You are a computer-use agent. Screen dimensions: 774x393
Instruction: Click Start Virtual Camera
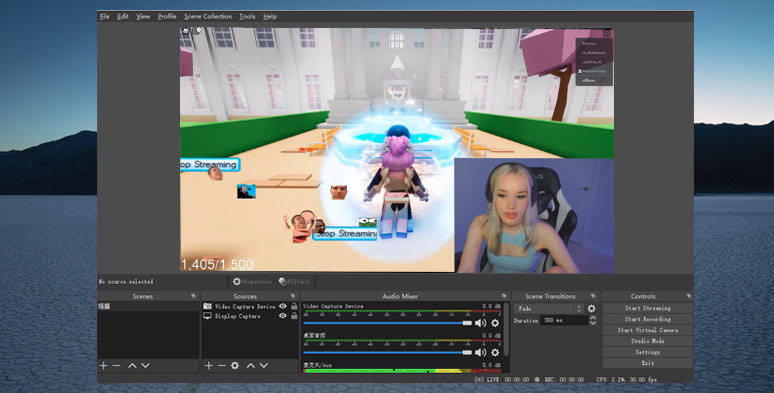[x=648, y=330]
